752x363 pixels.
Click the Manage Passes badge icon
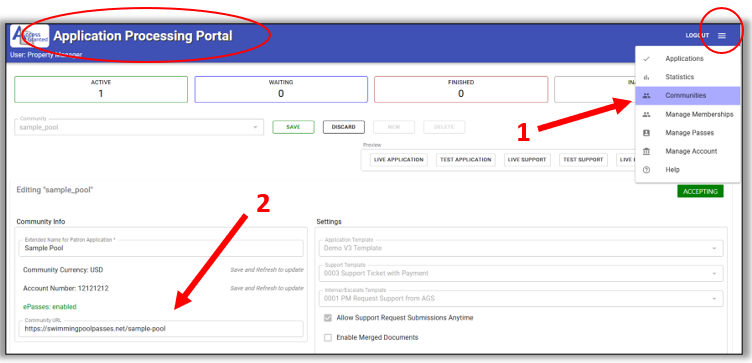646,133
